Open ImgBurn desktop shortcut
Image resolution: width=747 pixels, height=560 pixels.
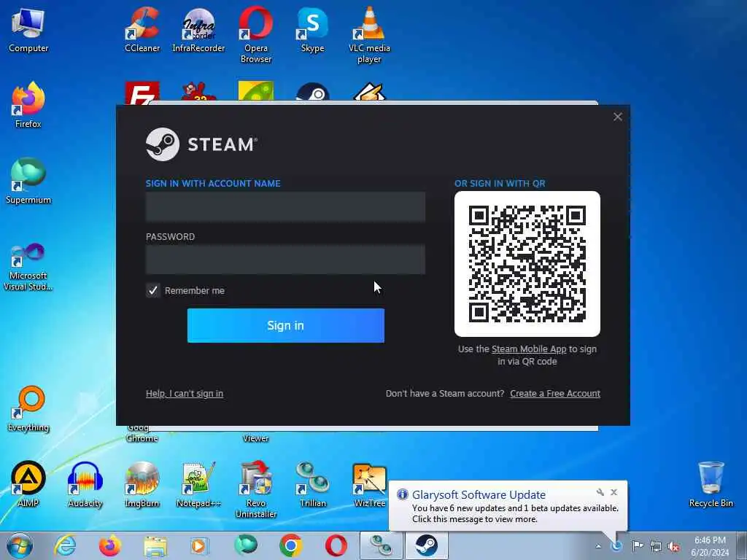tap(142, 484)
